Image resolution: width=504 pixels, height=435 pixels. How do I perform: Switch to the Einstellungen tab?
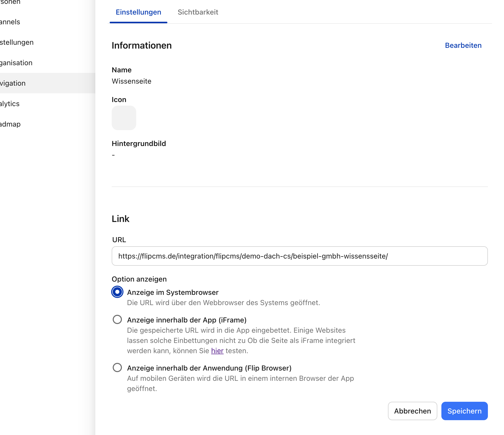pos(138,12)
